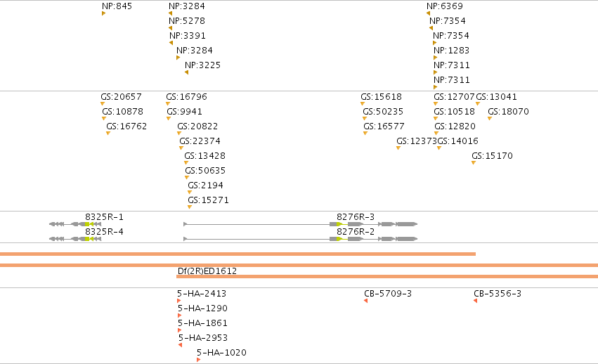Click the GS:50635 label text
This screenshot has height=364, width=598.
tap(205, 171)
